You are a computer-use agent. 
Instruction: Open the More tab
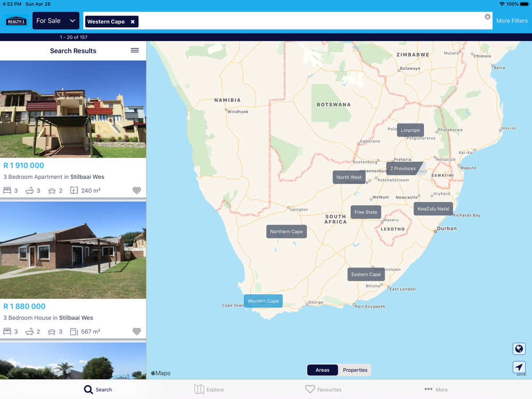click(436, 389)
